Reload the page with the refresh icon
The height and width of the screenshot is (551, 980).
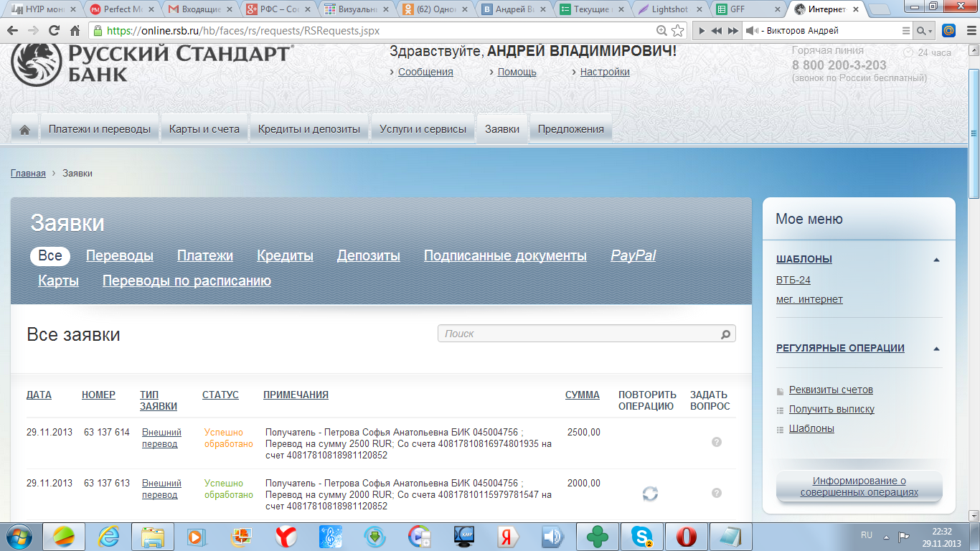(54, 31)
